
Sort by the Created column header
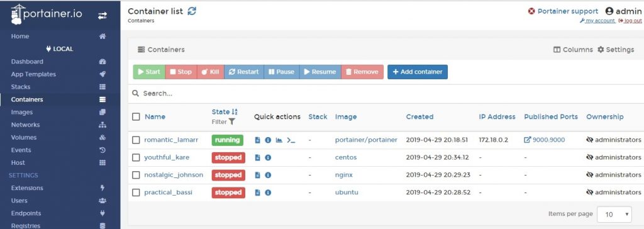(x=419, y=117)
